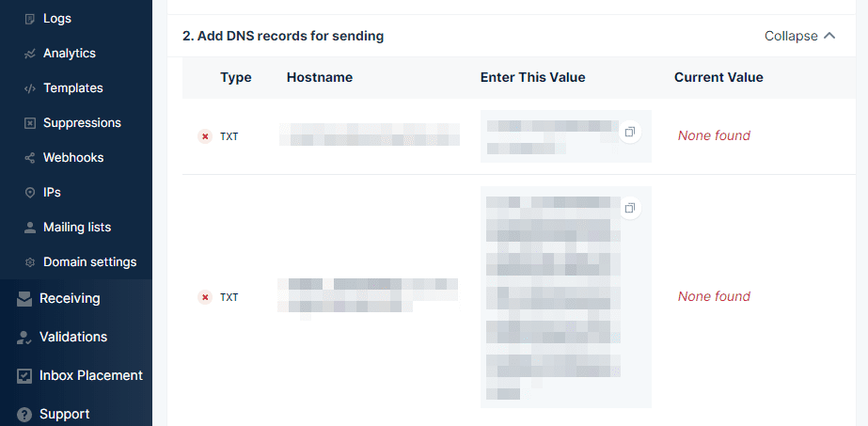Click the second TXT record error status icon

click(205, 297)
